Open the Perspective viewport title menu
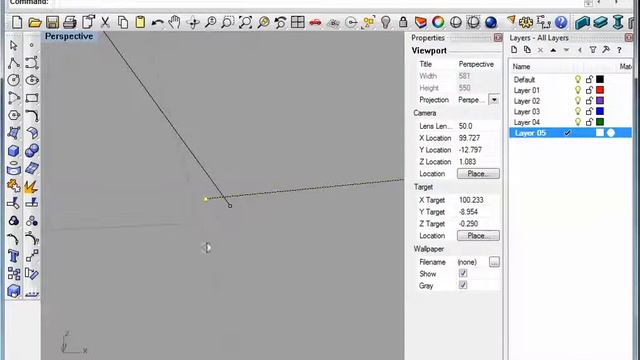The height and width of the screenshot is (360, 640). point(69,36)
